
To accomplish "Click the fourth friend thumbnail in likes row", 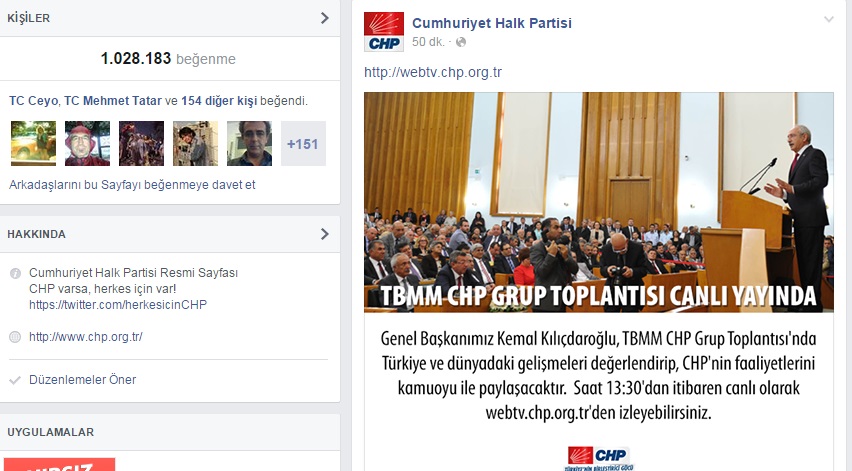I will click(x=195, y=143).
